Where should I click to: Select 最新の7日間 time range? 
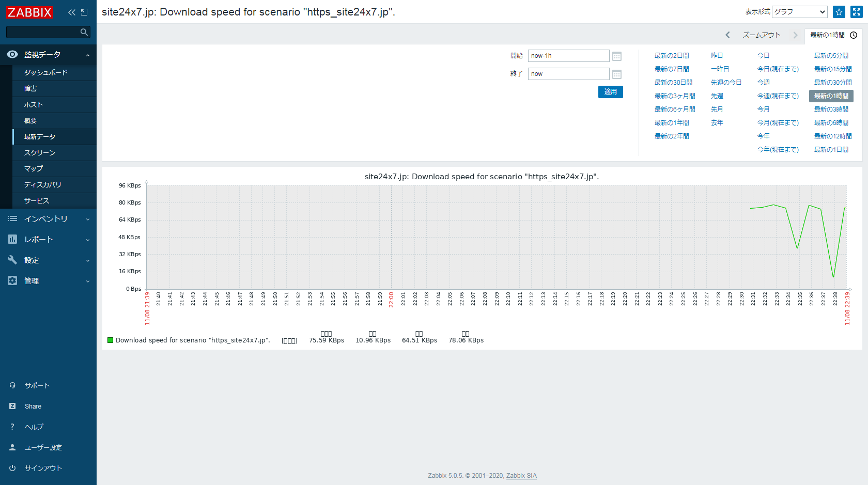click(672, 69)
